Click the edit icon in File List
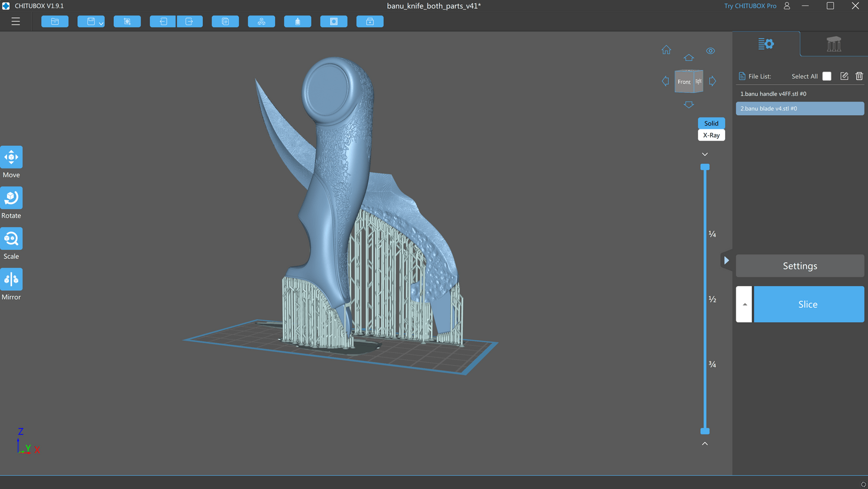The image size is (868, 489). (x=844, y=76)
